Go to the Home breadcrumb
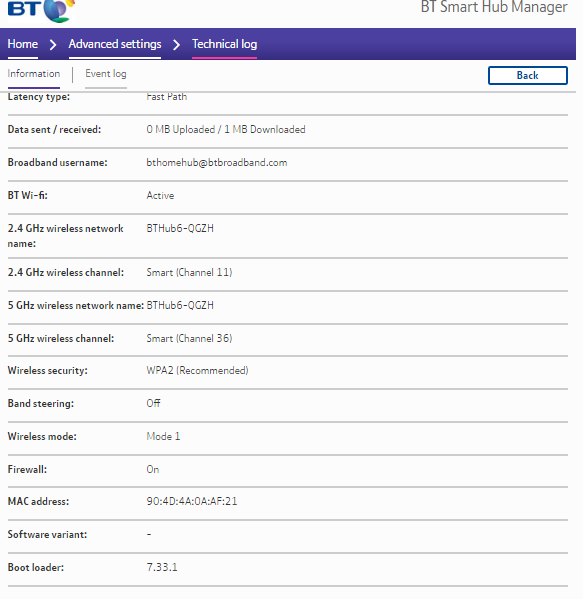The width and height of the screenshot is (583, 599). (x=23, y=44)
